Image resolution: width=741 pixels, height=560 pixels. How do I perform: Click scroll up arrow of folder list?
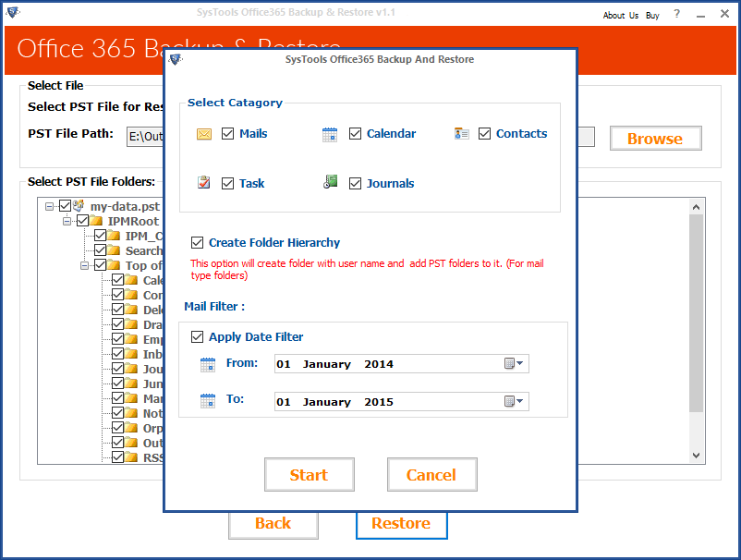click(x=696, y=207)
